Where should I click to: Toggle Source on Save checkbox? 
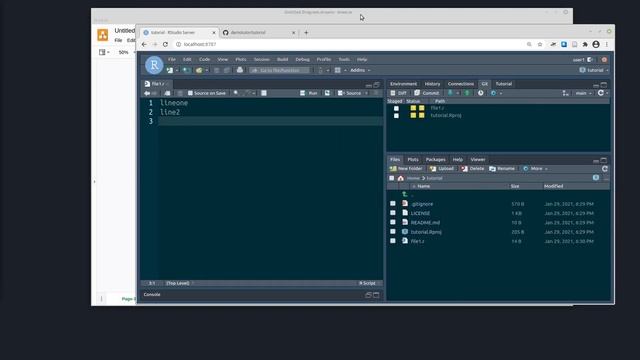pyautogui.click(x=190, y=93)
